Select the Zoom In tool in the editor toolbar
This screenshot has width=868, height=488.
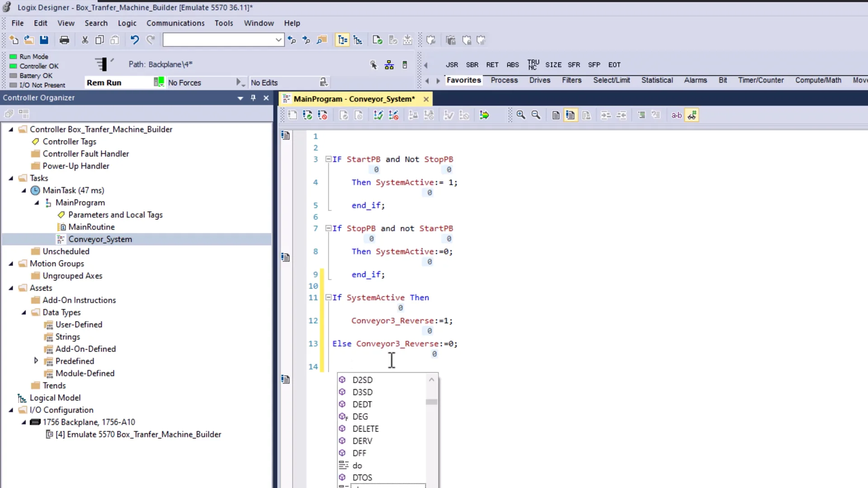[x=520, y=115]
